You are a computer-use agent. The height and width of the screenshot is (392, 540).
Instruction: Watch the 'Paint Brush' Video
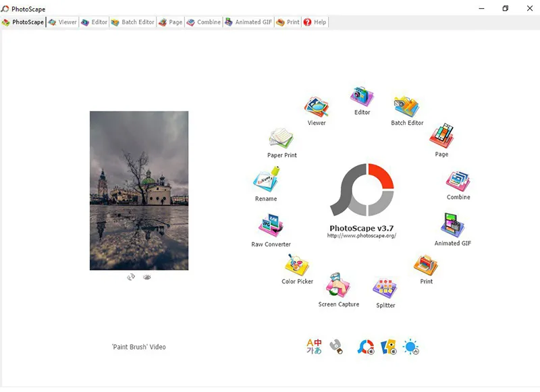[x=138, y=346]
